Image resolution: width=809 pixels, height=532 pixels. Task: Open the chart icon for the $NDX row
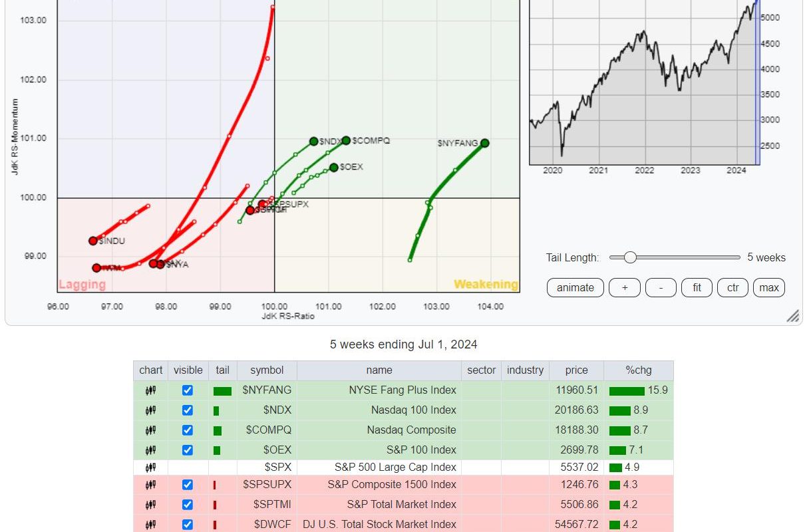click(151, 410)
